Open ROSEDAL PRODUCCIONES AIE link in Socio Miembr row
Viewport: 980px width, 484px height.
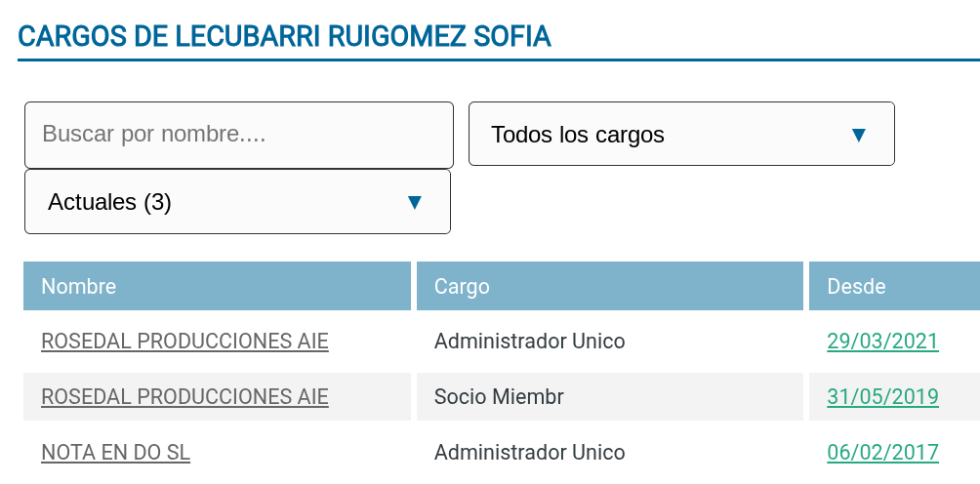point(184,397)
